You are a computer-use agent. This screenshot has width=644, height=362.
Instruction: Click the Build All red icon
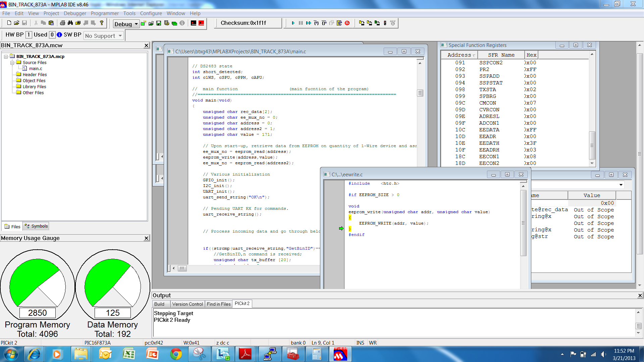201,23
